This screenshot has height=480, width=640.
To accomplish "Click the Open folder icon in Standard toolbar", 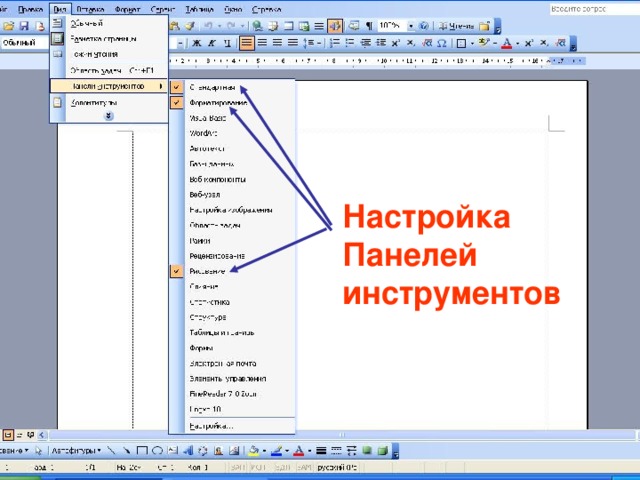I will [x=9, y=26].
